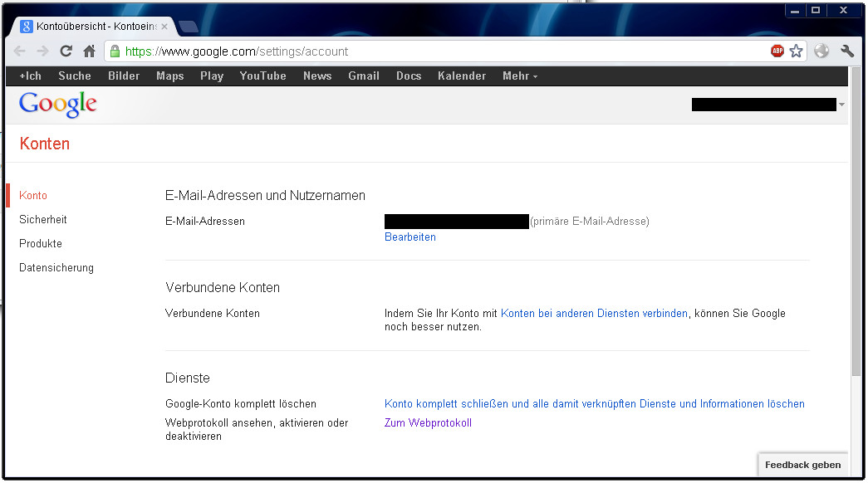
Task: Click the E-Mail-Adressen row label
Action: coord(205,222)
